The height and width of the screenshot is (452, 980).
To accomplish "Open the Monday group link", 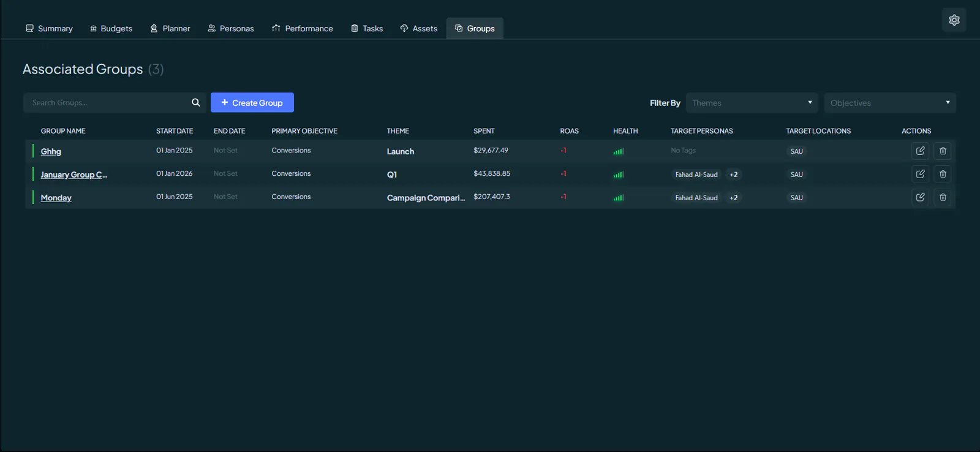I will pos(56,198).
